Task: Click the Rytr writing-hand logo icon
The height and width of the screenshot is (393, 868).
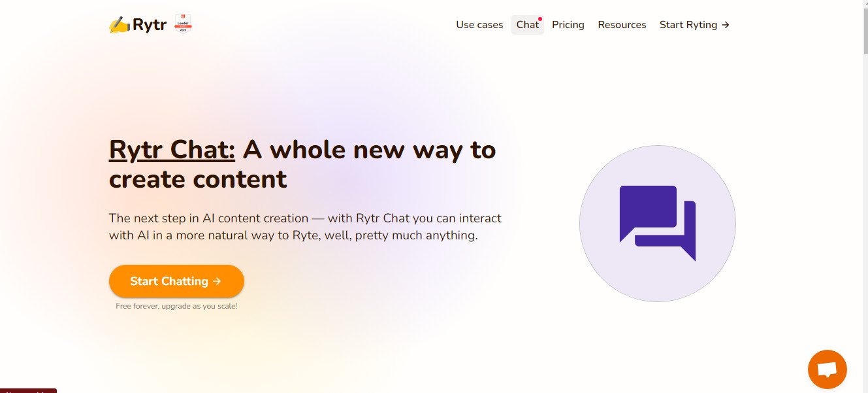Action: click(x=120, y=25)
